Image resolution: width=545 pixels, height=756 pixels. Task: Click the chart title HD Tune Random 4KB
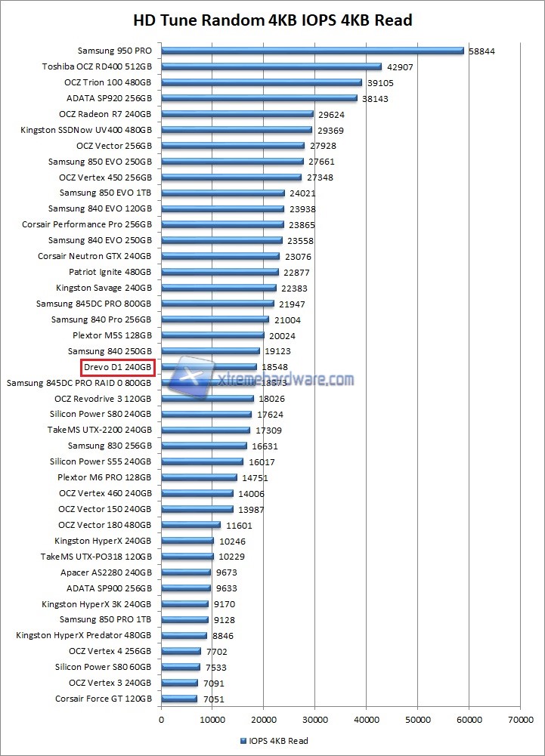click(x=273, y=20)
